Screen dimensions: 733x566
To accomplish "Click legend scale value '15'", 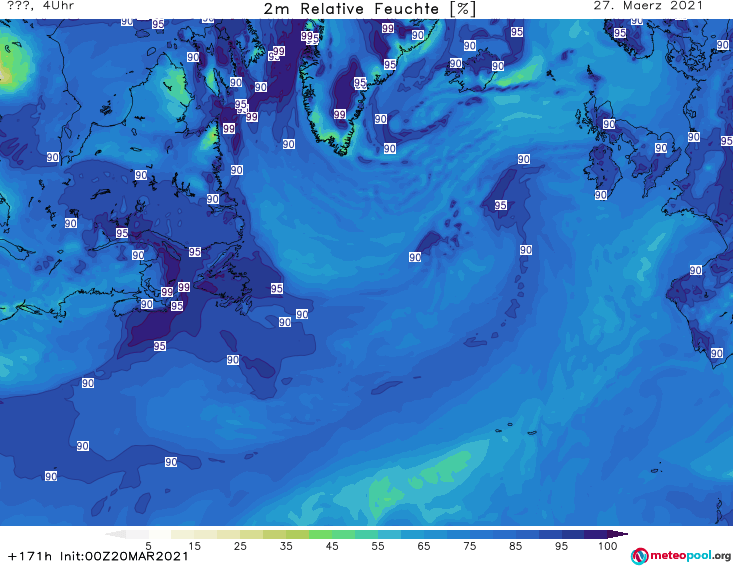I will [x=194, y=546].
